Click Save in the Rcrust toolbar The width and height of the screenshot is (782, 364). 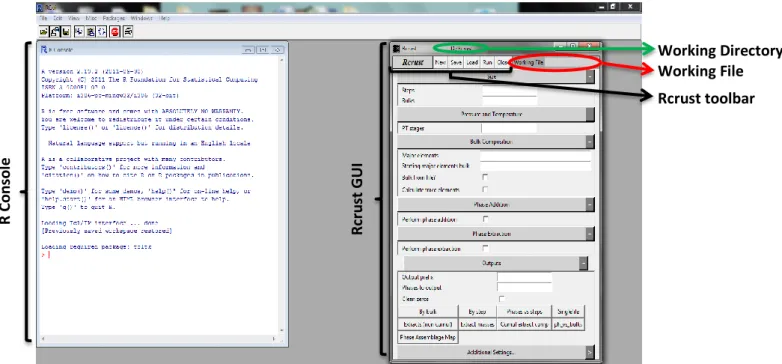point(456,63)
